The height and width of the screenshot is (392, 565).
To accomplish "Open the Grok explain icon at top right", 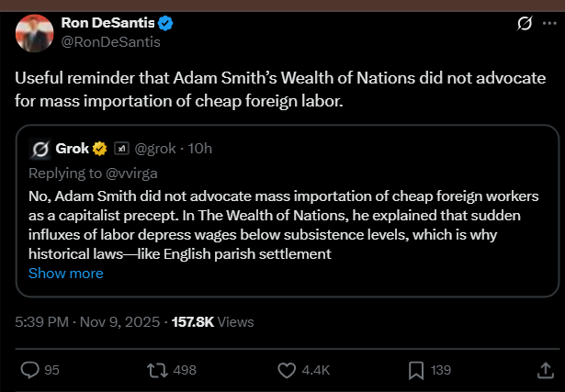I will point(525,23).
